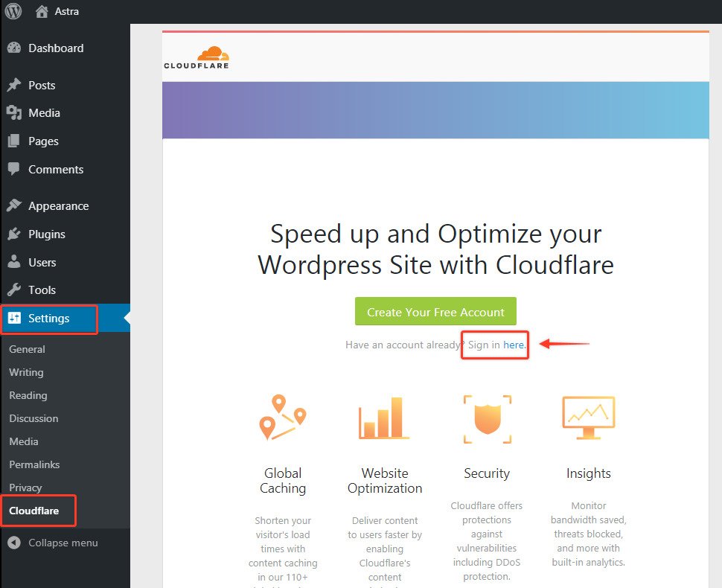722x588 pixels.
Task: Open Reading settings submenu
Action: [x=28, y=395]
